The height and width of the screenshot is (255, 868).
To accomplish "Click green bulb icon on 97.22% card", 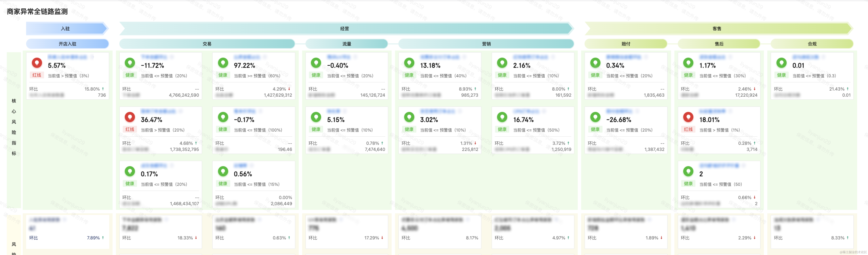I will pos(223,62).
